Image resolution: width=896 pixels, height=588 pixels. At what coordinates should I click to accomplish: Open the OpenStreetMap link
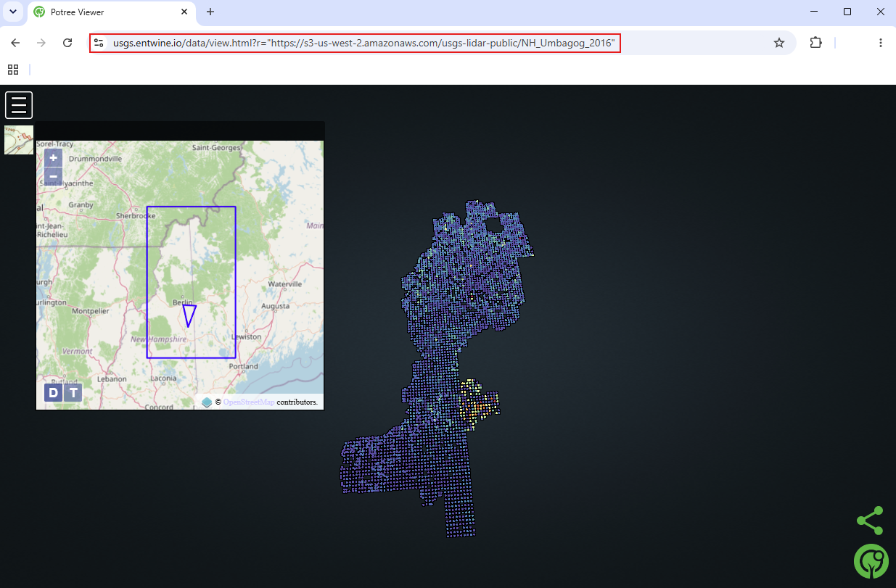coord(248,402)
